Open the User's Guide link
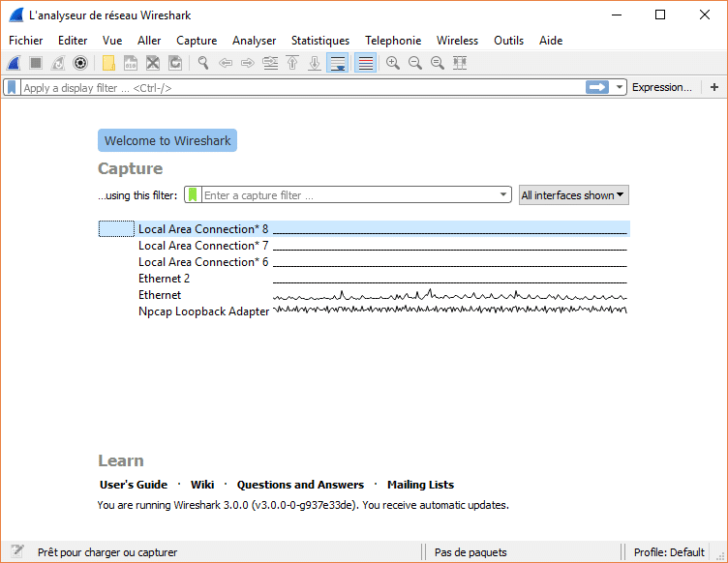Screen dimensions: 728x563 point(134,485)
